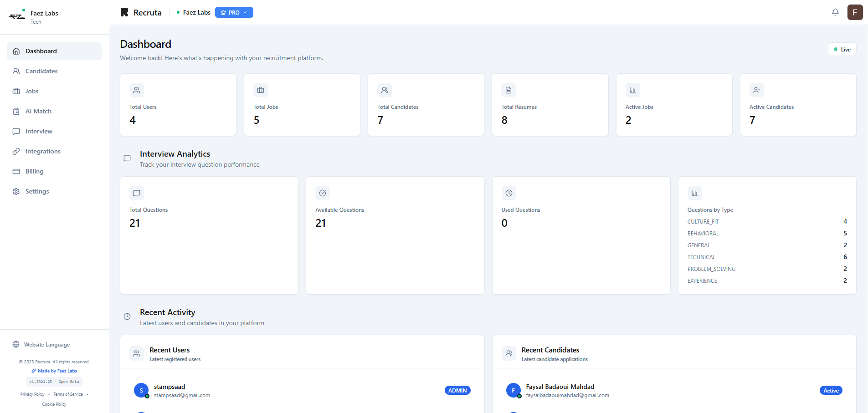868x413 pixels.
Task: Expand the PRO plan dropdown
Action: pyautogui.click(x=234, y=12)
